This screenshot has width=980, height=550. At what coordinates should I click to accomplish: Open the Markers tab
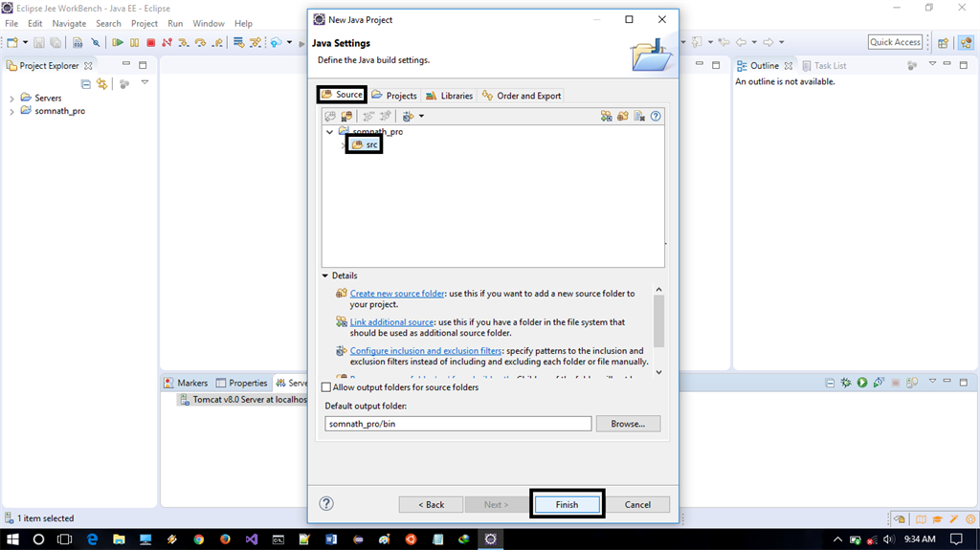pos(186,384)
